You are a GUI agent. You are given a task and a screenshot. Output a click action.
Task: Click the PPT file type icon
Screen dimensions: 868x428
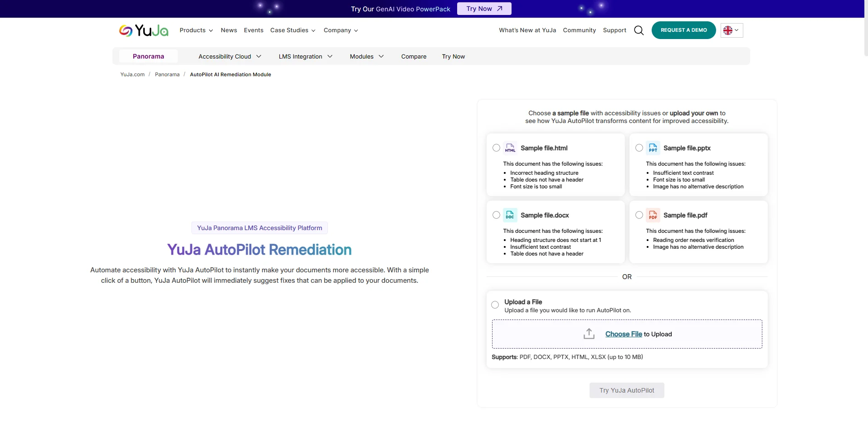coord(653,148)
